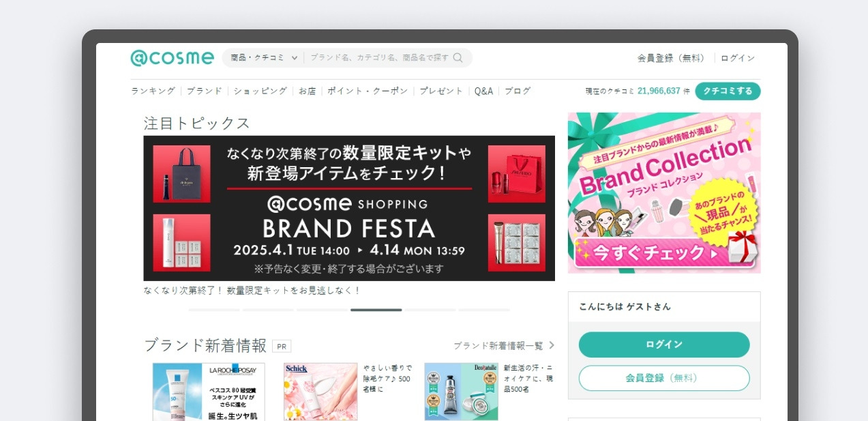Image resolution: width=868 pixels, height=421 pixels.
Task: Click the ログイン link in header
Action: point(738,58)
